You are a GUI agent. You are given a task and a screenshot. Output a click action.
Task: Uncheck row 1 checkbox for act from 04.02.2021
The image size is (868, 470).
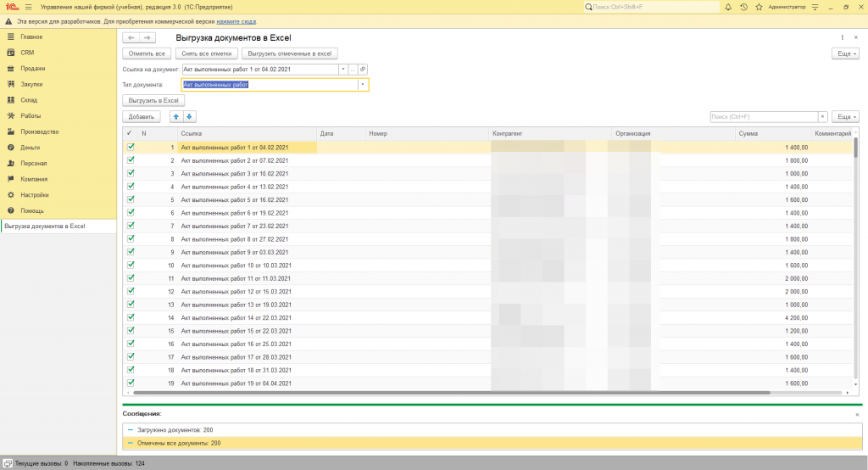[131, 147]
